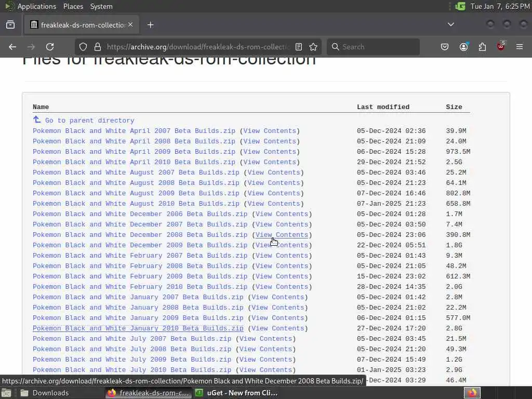Click the uGet tray icon in top panel
This screenshot has height=399, width=532.
point(460,6)
